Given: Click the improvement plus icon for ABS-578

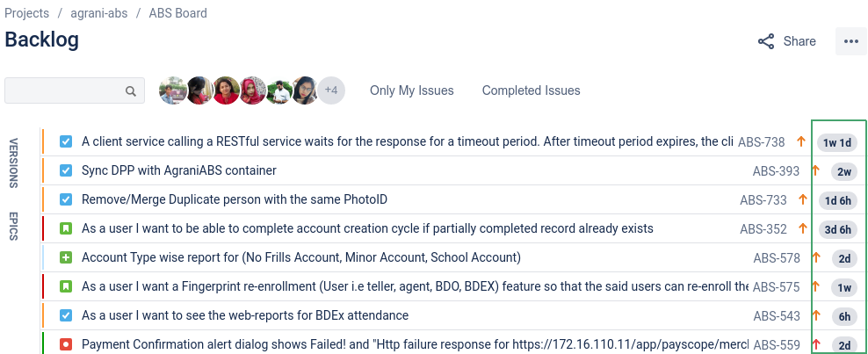Looking at the screenshot, I should coord(66,257).
